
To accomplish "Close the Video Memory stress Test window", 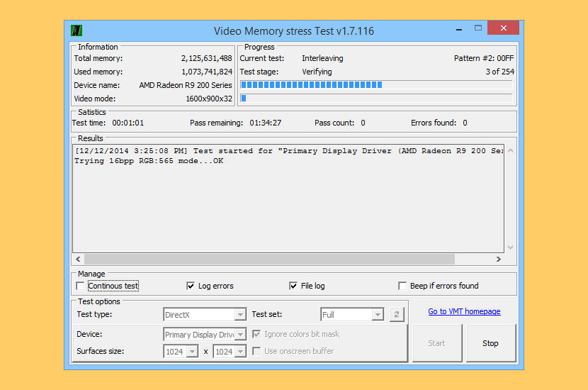I will tap(504, 28).
